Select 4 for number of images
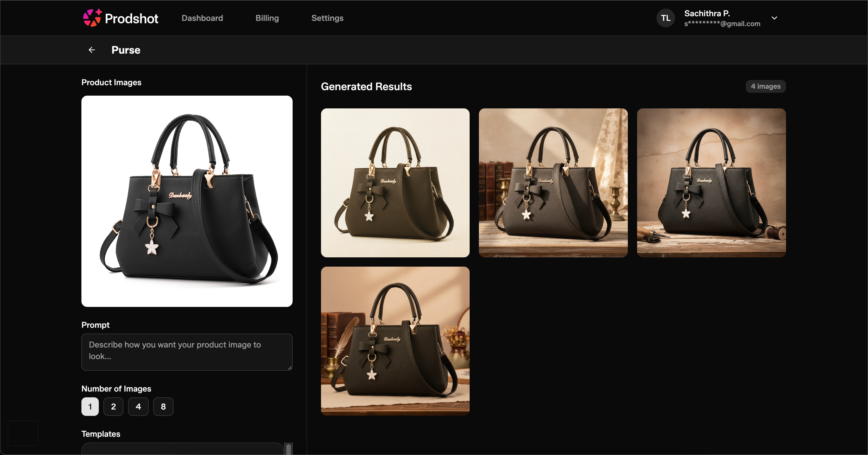This screenshot has height=455, width=868. tap(138, 407)
